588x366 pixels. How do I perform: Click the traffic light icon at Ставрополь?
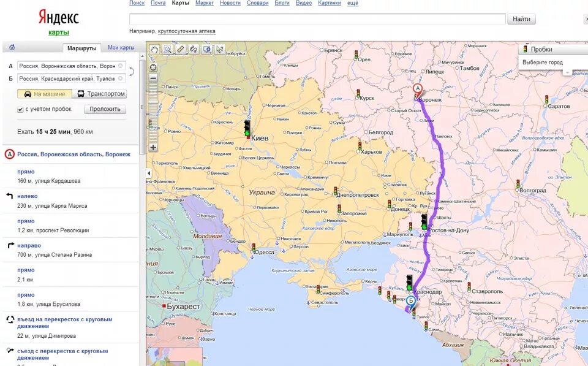(x=469, y=287)
